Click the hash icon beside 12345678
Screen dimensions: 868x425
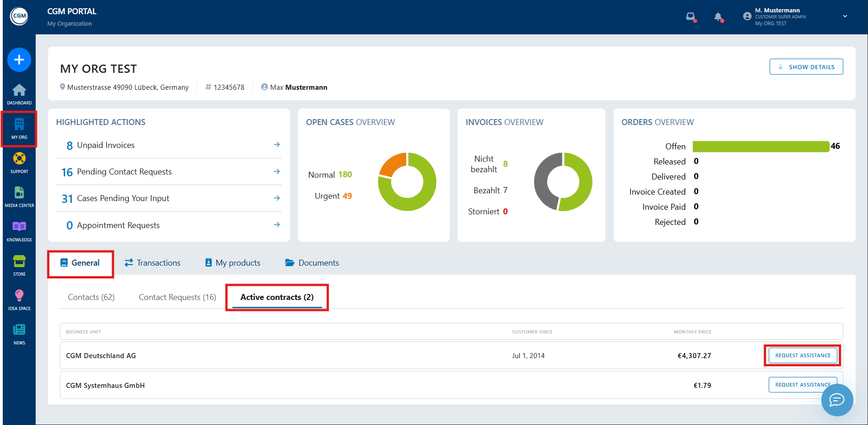pos(208,87)
